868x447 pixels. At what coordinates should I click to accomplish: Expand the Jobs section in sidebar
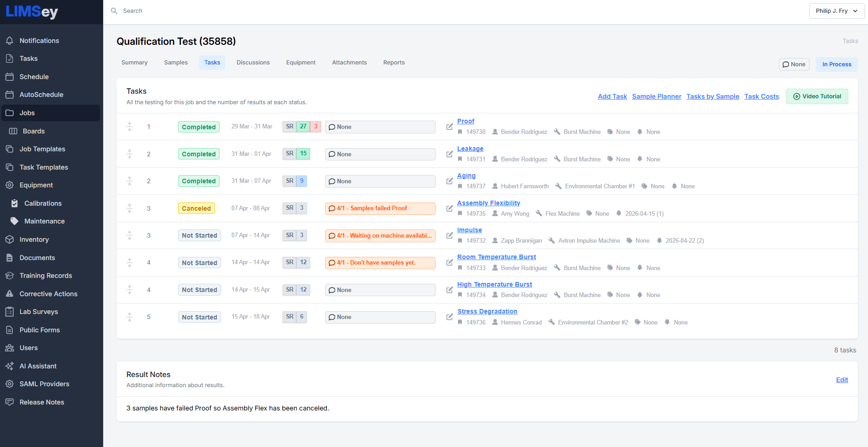click(x=27, y=113)
